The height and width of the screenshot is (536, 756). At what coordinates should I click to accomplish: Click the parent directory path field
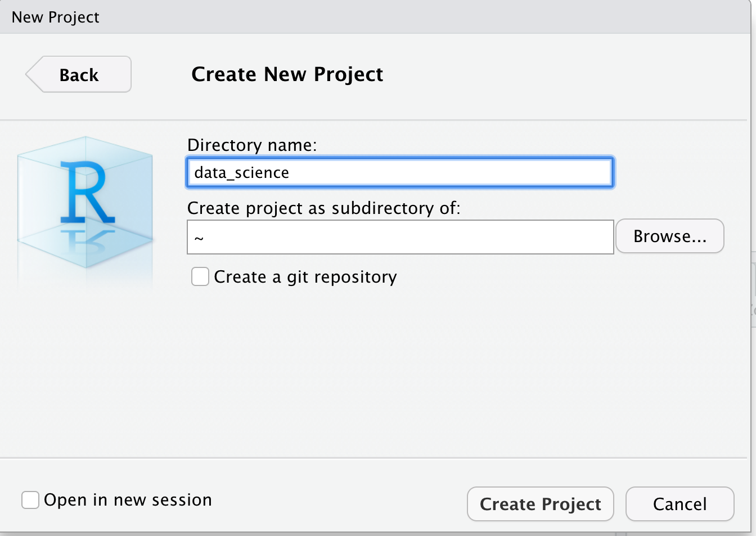400,237
